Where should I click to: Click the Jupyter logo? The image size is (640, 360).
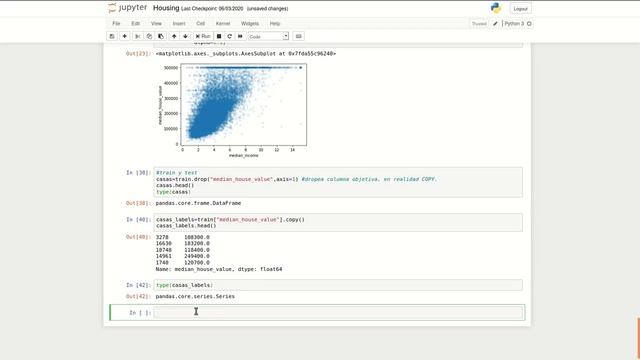click(128, 8)
